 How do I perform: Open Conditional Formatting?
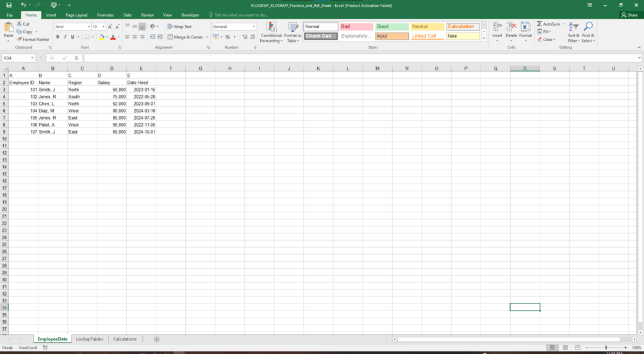[x=271, y=33]
